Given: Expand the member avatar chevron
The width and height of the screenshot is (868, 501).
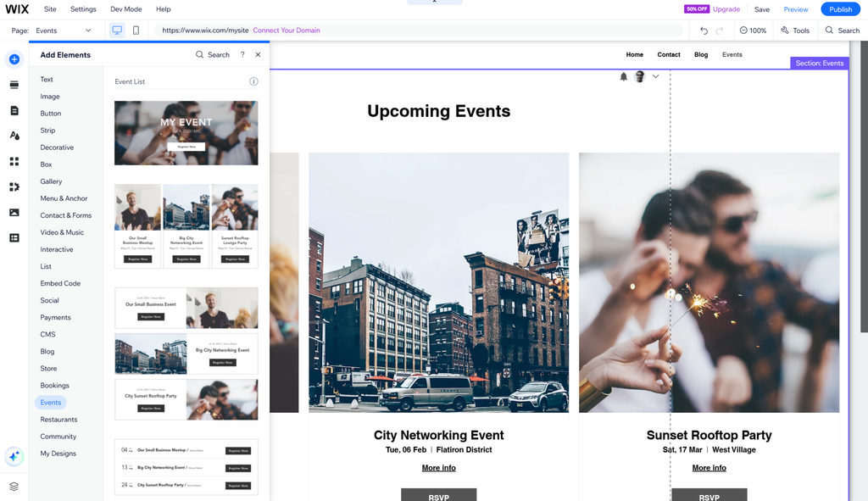Looking at the screenshot, I should coord(656,75).
